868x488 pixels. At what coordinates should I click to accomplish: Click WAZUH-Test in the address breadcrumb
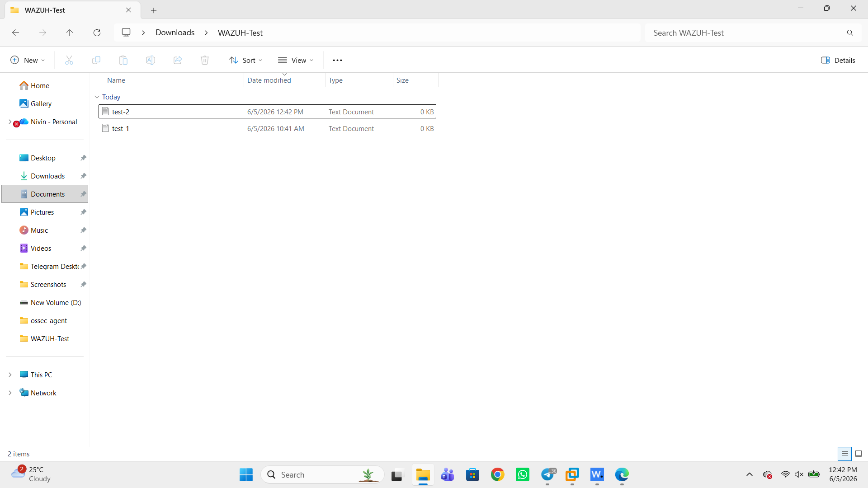click(240, 33)
